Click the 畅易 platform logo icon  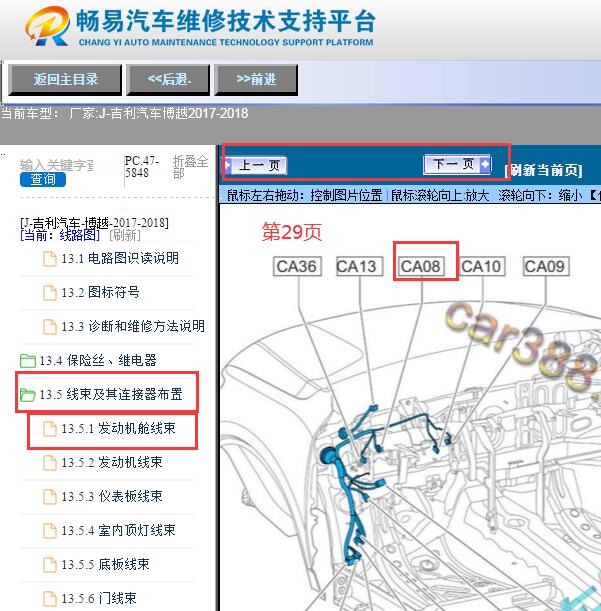(x=48, y=26)
